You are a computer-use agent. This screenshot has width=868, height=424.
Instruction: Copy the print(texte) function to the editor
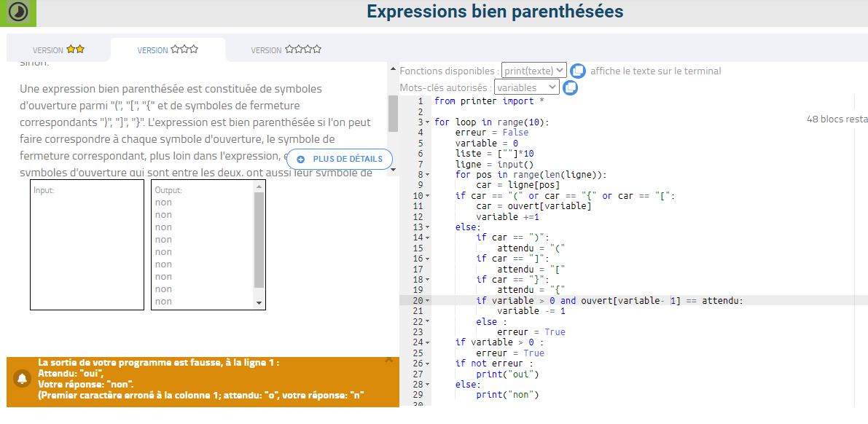578,71
